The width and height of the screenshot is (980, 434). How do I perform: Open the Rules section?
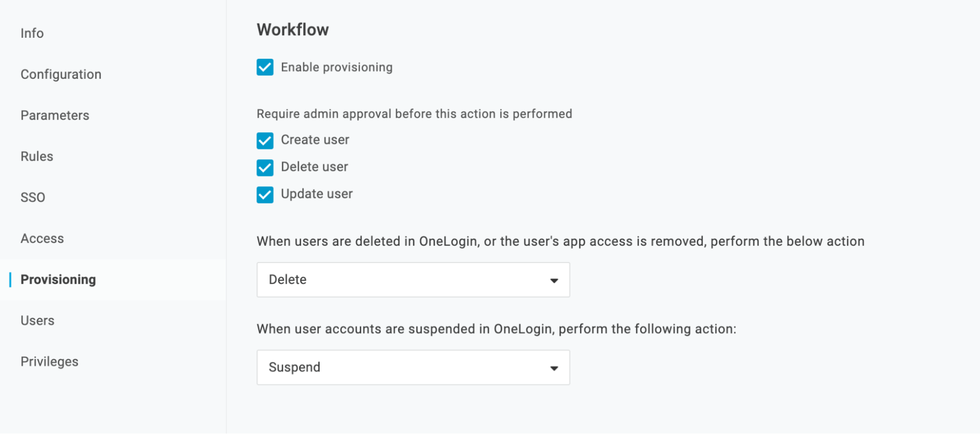tap(37, 156)
